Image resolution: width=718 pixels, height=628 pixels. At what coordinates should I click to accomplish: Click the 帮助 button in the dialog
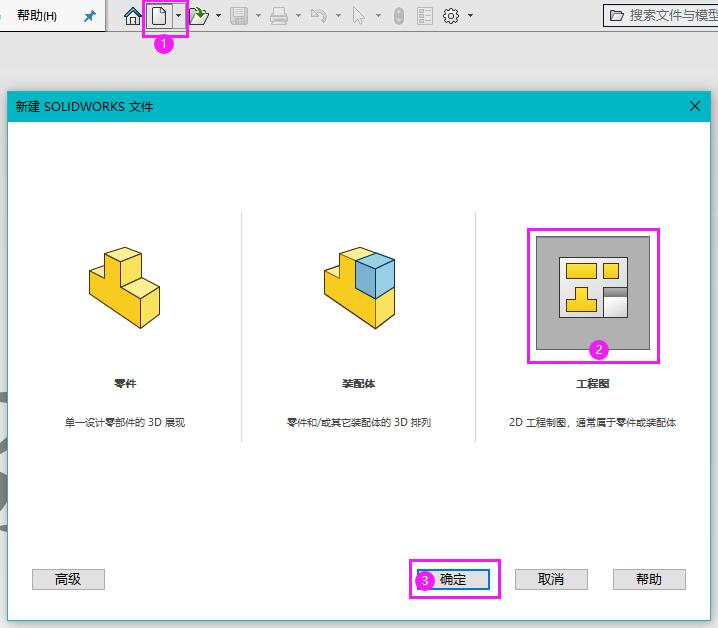(649, 579)
